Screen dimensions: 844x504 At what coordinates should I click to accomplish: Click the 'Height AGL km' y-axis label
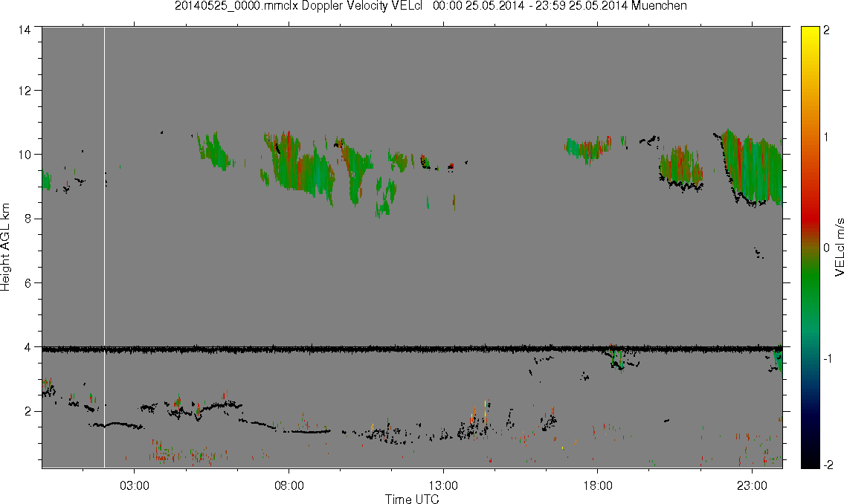coord(5,248)
